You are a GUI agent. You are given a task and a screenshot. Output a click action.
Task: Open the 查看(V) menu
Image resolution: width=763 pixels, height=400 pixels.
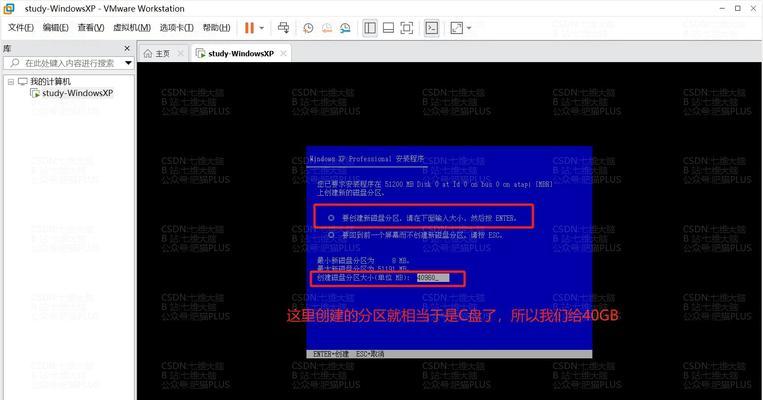[91, 28]
